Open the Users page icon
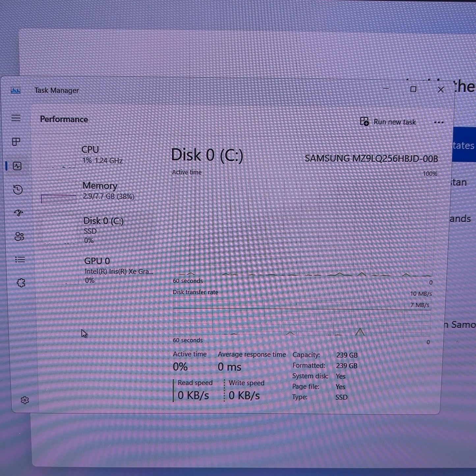Viewport: 476px width, 476px height. [19, 236]
